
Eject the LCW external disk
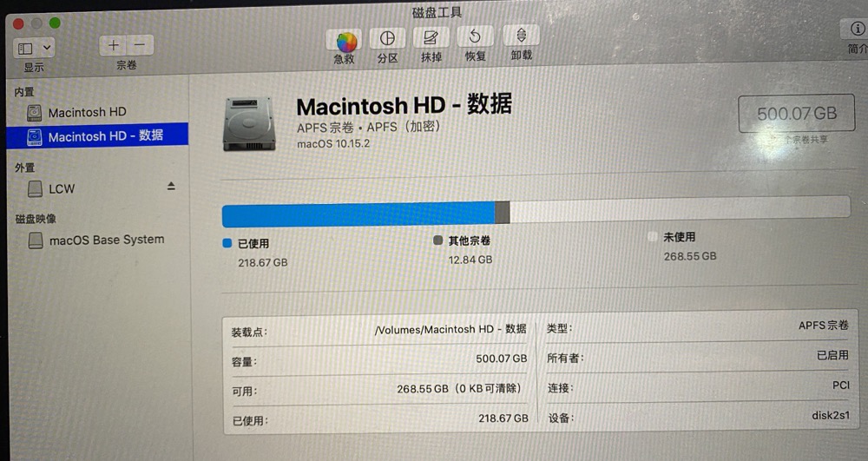[171, 186]
